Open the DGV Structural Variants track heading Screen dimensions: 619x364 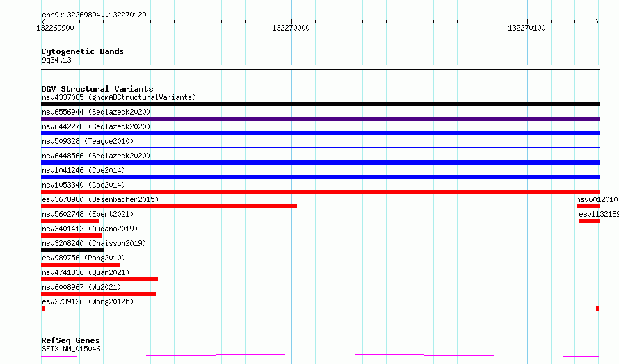(97, 89)
